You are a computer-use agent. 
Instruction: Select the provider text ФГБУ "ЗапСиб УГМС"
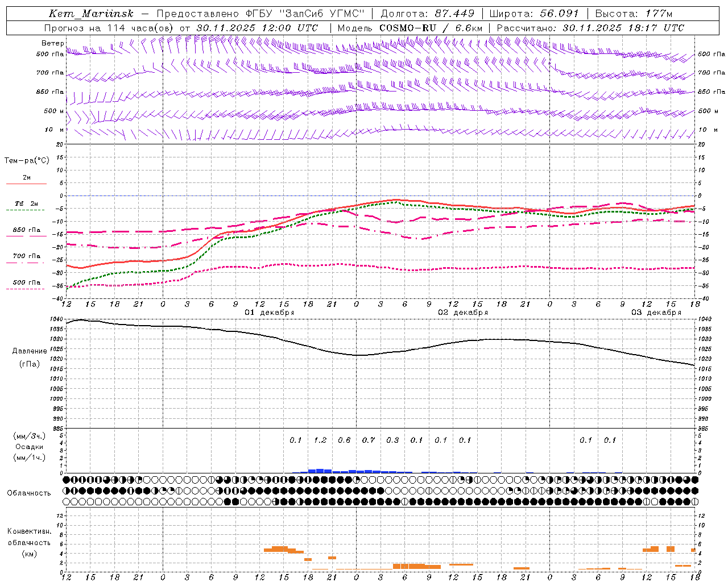coord(305,14)
